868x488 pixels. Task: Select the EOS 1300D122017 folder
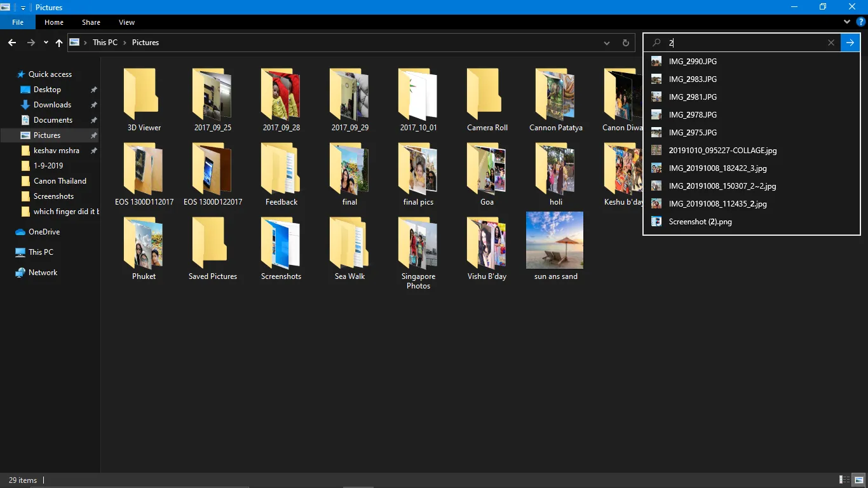213,174
